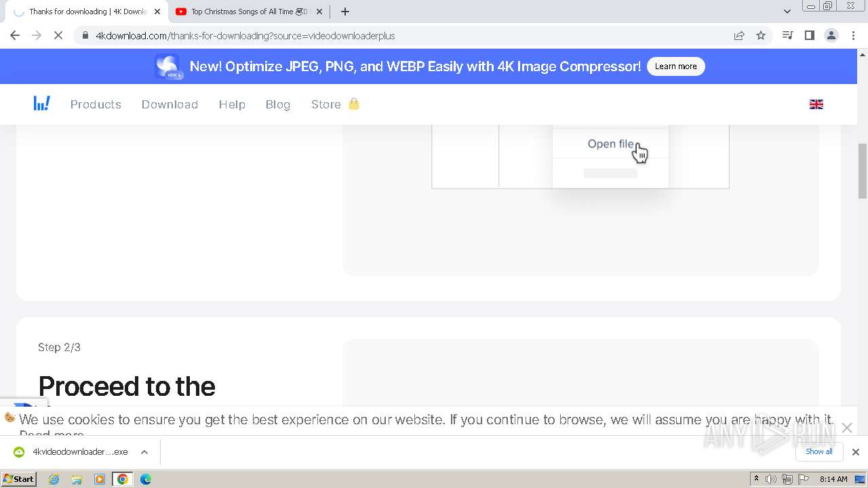
Task: Launch Internet Explorer from taskbar
Action: coord(54,479)
